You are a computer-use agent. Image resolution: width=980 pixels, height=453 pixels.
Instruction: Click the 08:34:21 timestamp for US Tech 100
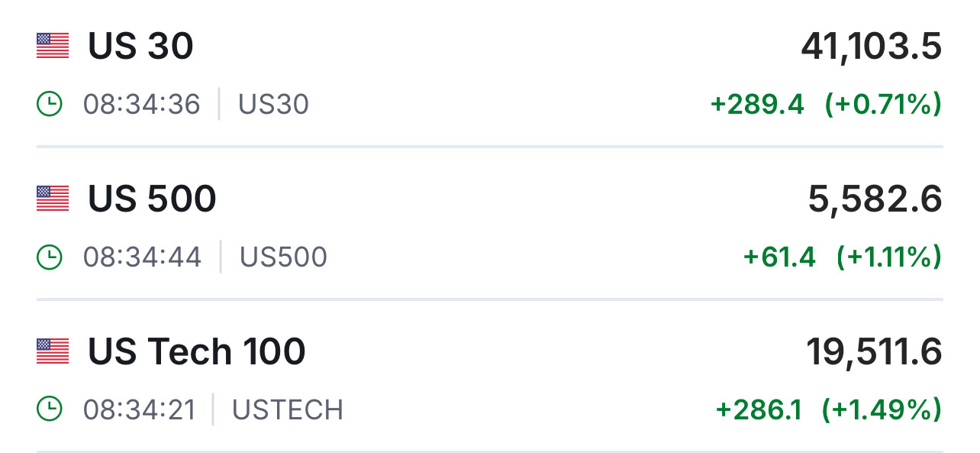(139, 410)
